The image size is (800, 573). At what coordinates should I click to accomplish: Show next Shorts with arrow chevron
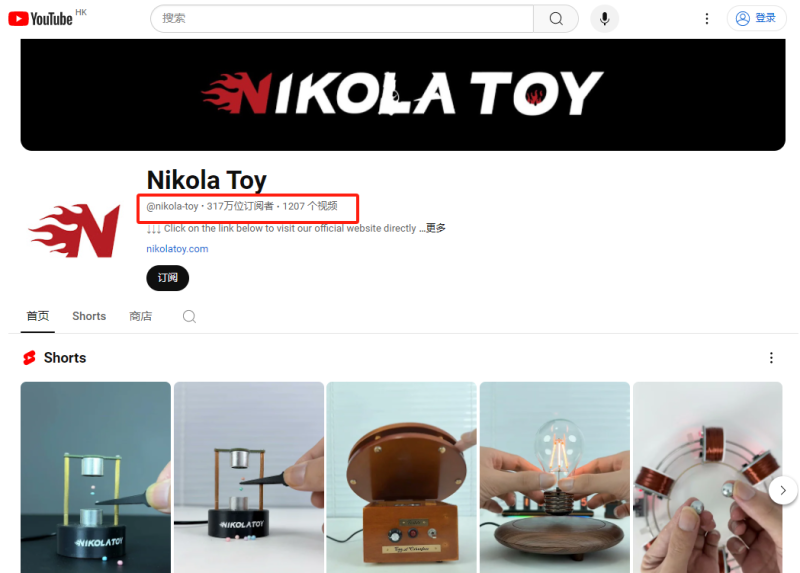point(783,490)
